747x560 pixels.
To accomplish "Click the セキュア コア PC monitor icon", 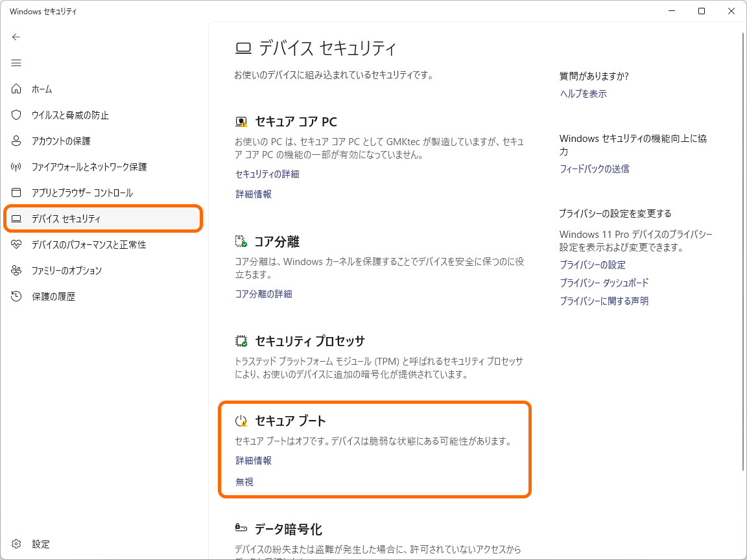I will coord(240,121).
